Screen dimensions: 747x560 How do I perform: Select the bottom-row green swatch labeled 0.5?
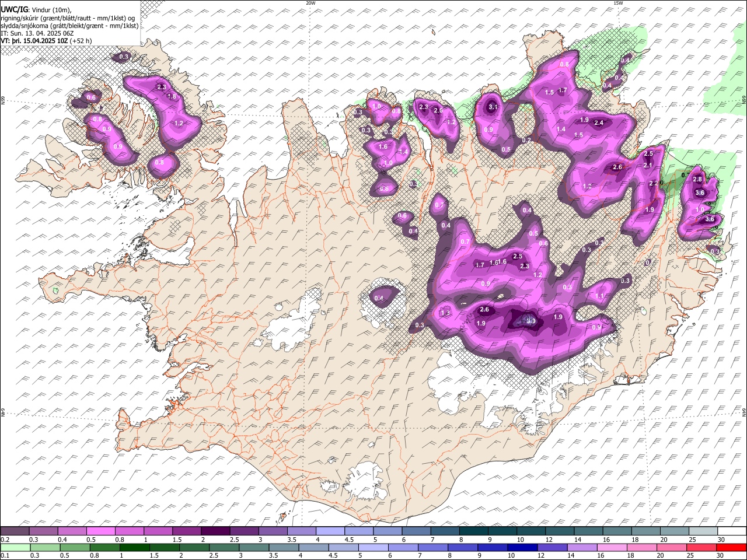click(75, 548)
